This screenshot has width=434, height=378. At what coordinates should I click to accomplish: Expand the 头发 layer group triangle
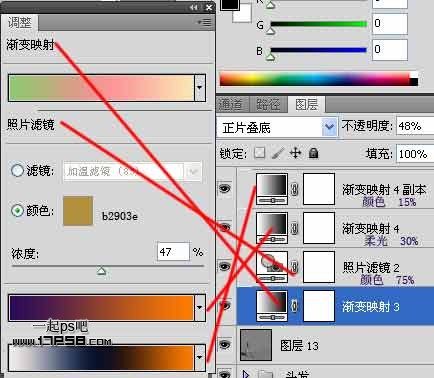[246, 374]
